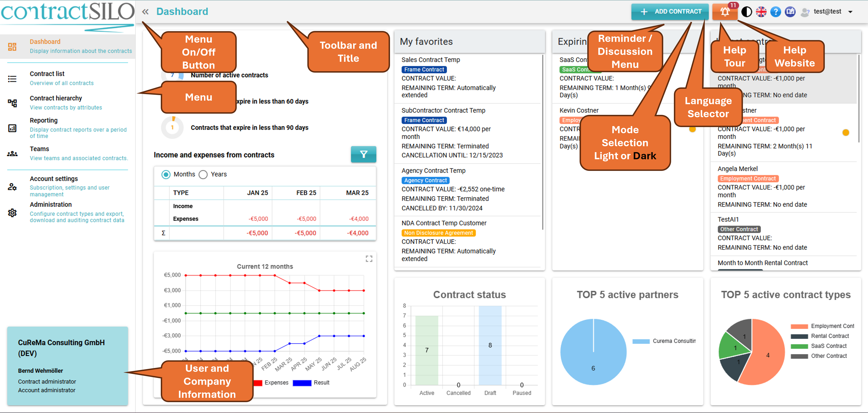
Task: Click the Reporting chart icon in sidebar
Action: [x=12, y=128]
